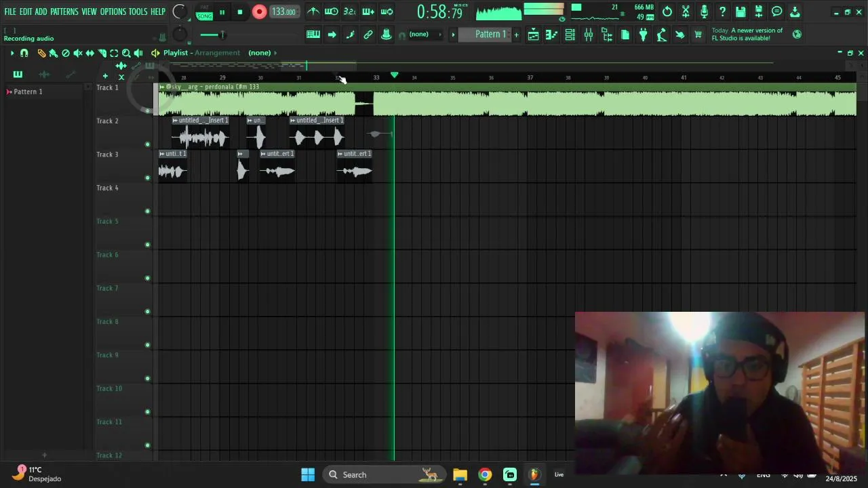
Task: Click the newer version available notice
Action: pos(747,35)
